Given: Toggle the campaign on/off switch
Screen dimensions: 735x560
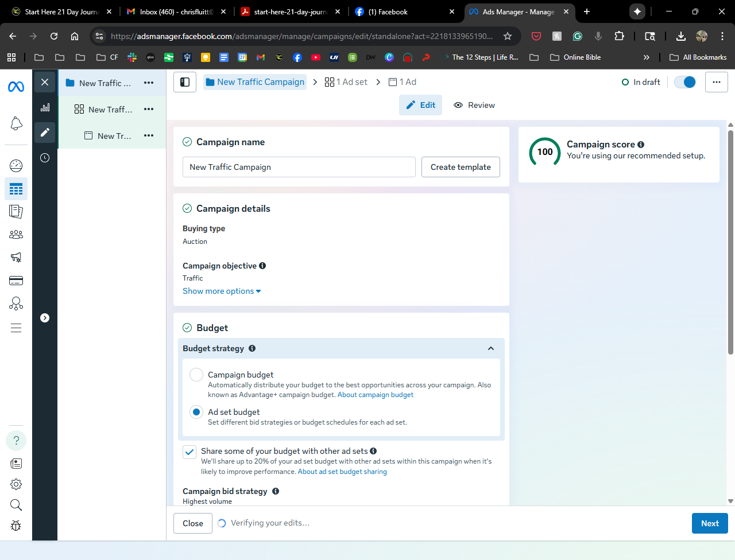Looking at the screenshot, I should 684,82.
